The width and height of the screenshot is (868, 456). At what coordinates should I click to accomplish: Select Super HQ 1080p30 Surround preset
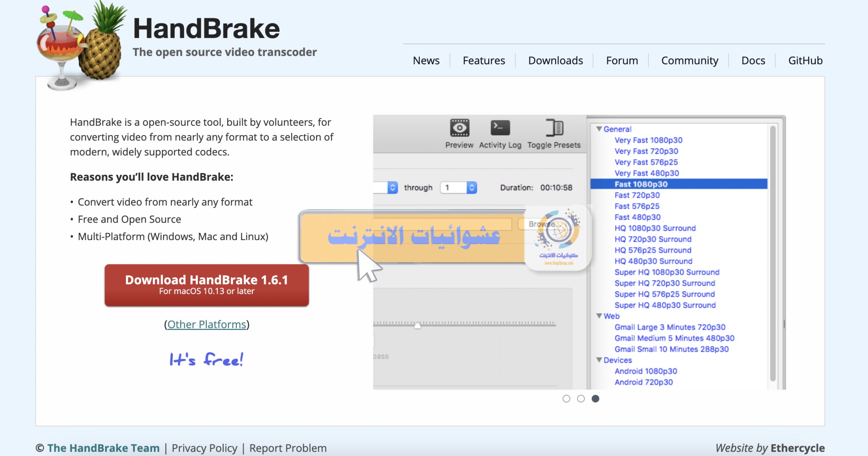click(667, 272)
